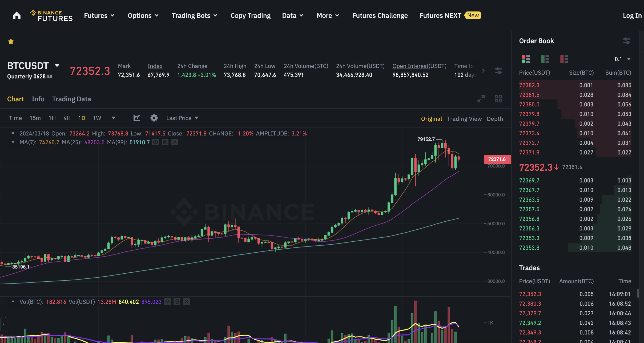Select the 1W timeframe
Viewport: 644px width, 343px height.
tap(97, 118)
